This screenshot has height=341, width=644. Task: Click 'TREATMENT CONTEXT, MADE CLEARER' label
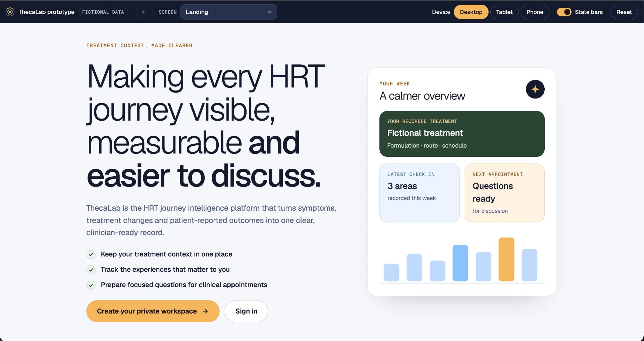pos(139,46)
